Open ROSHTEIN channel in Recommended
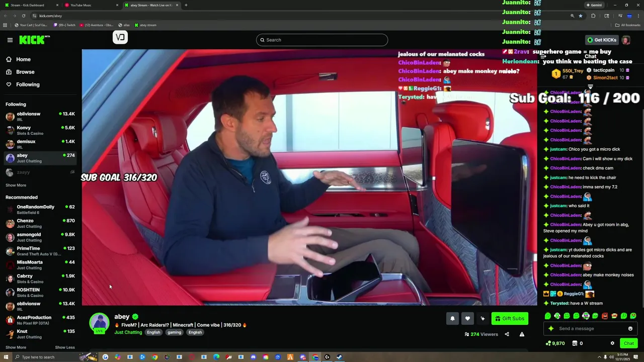 [x=40, y=292]
